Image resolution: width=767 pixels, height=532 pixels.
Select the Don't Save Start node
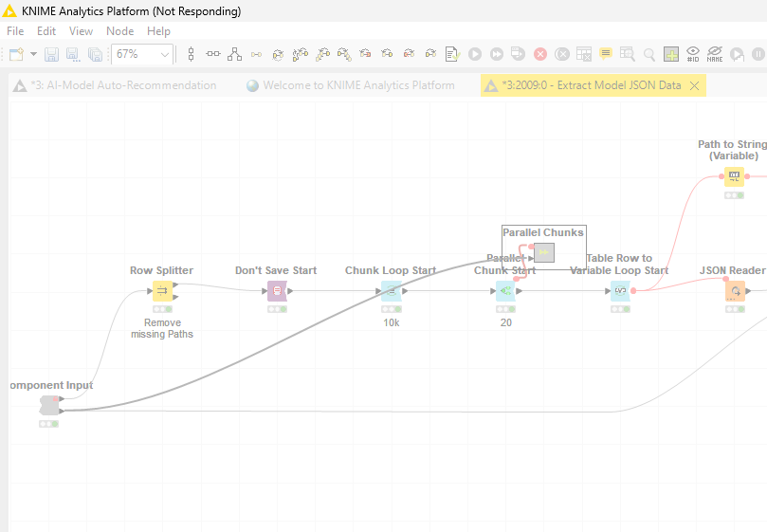pos(277,291)
